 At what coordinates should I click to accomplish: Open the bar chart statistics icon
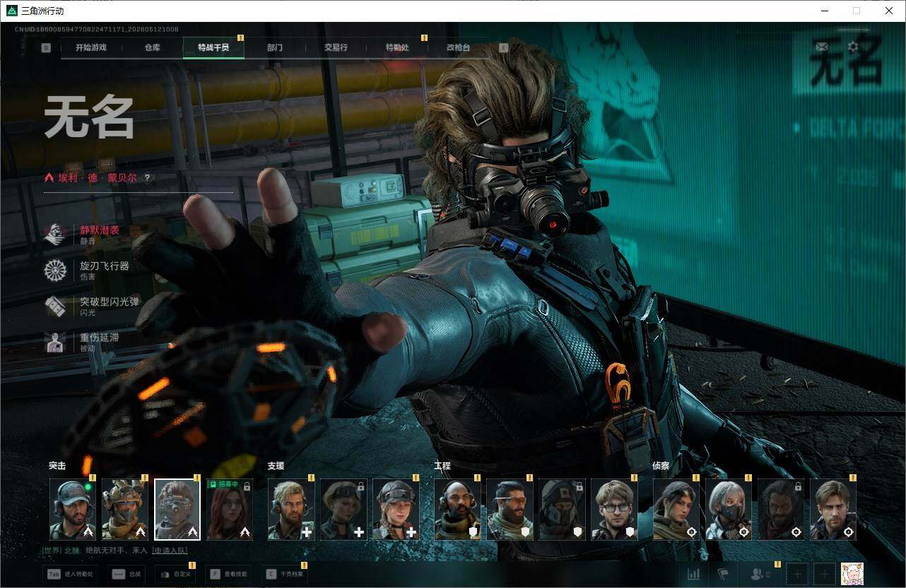[694, 575]
